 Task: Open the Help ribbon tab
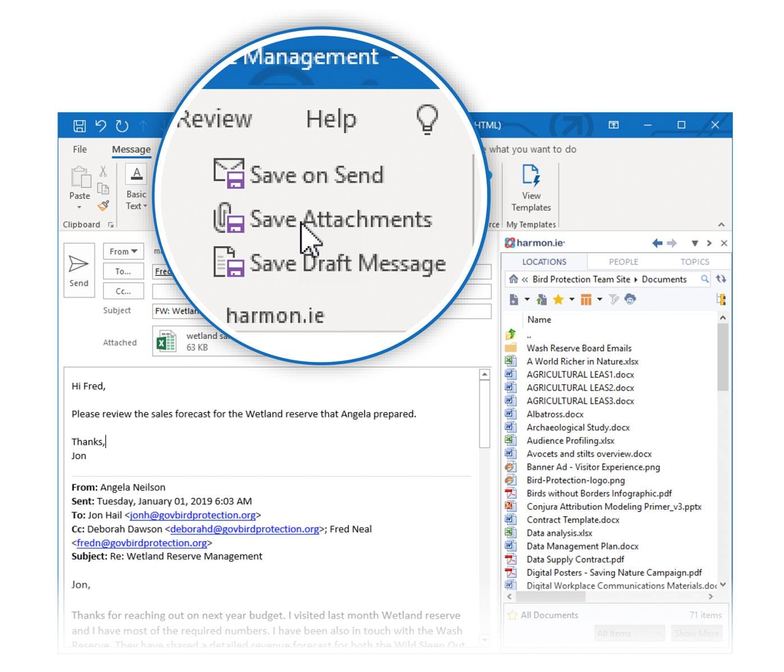pos(331,119)
